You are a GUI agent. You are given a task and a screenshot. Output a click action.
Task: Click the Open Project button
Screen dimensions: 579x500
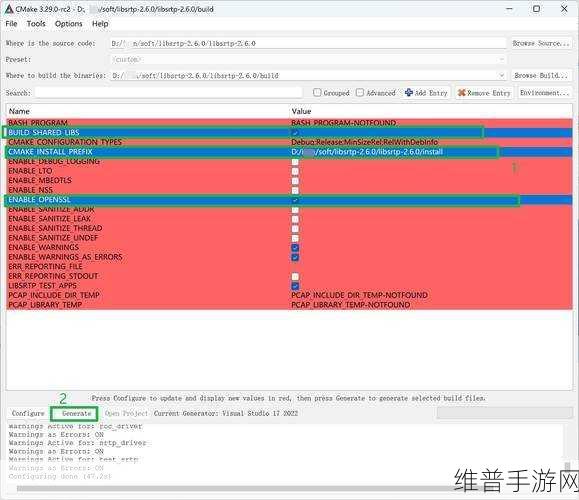126,414
